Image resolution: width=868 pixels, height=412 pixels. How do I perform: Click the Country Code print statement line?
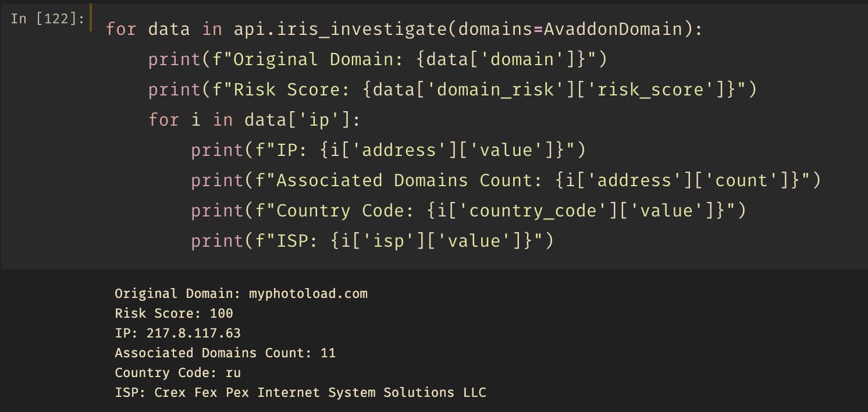468,211
